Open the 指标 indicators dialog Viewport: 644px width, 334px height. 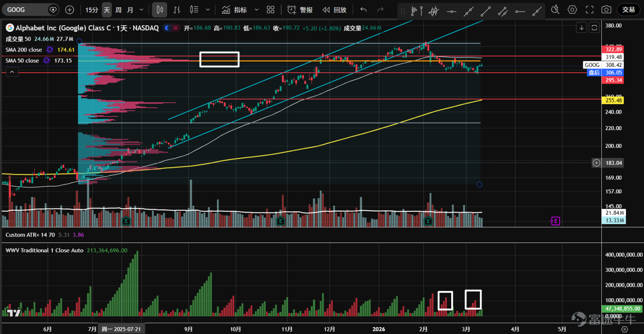[x=234, y=10]
